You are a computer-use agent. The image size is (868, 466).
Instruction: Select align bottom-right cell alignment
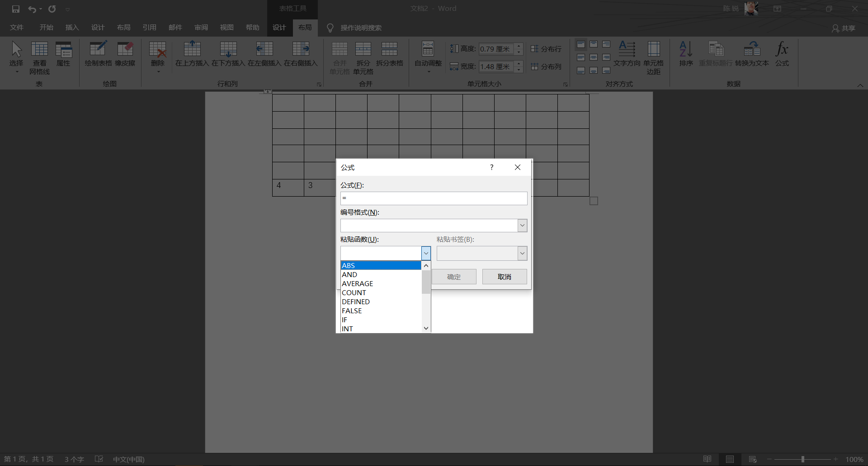point(606,71)
